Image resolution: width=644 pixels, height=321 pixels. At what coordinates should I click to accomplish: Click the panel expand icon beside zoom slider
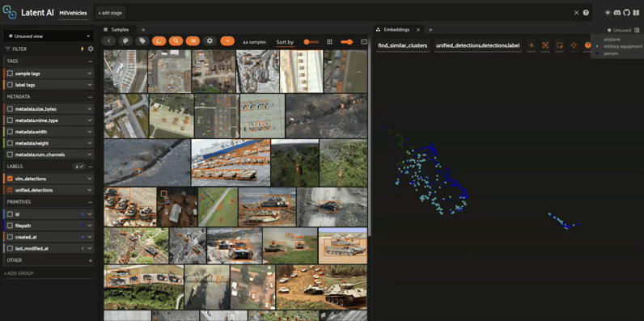(x=363, y=42)
